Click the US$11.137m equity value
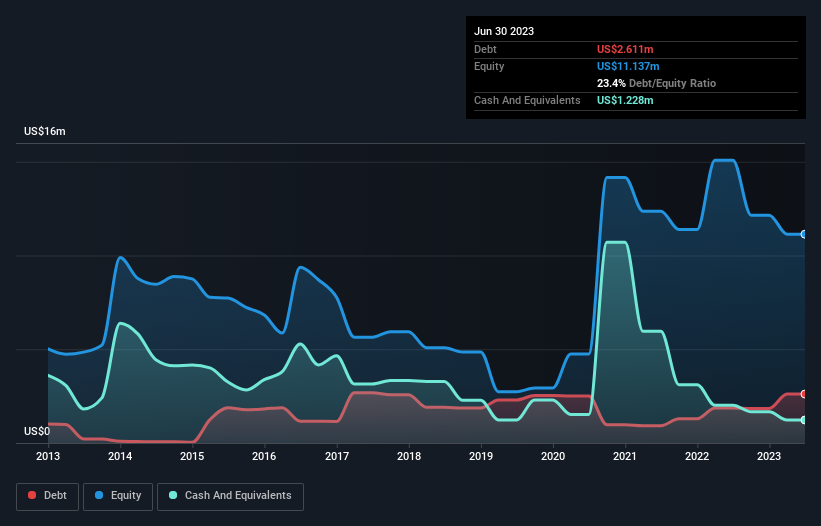Viewport: 821px width, 526px height. [628, 66]
